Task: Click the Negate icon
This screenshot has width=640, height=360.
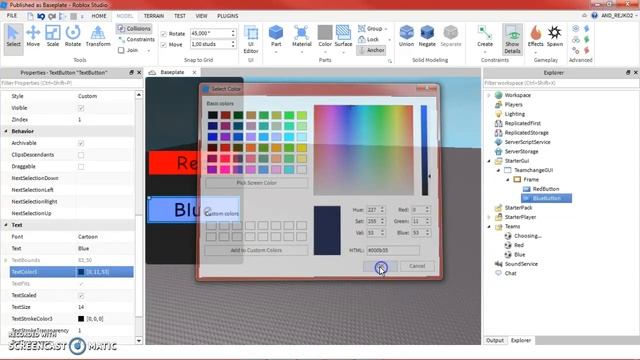Action: 427,36
